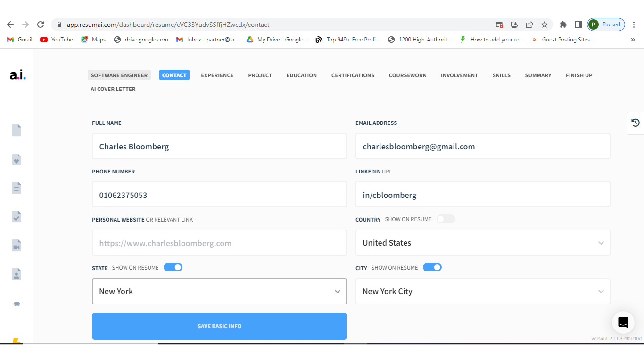Image resolution: width=644 pixels, height=362 pixels.
Task: Expand the Country dropdown showing United States
Action: (482, 243)
